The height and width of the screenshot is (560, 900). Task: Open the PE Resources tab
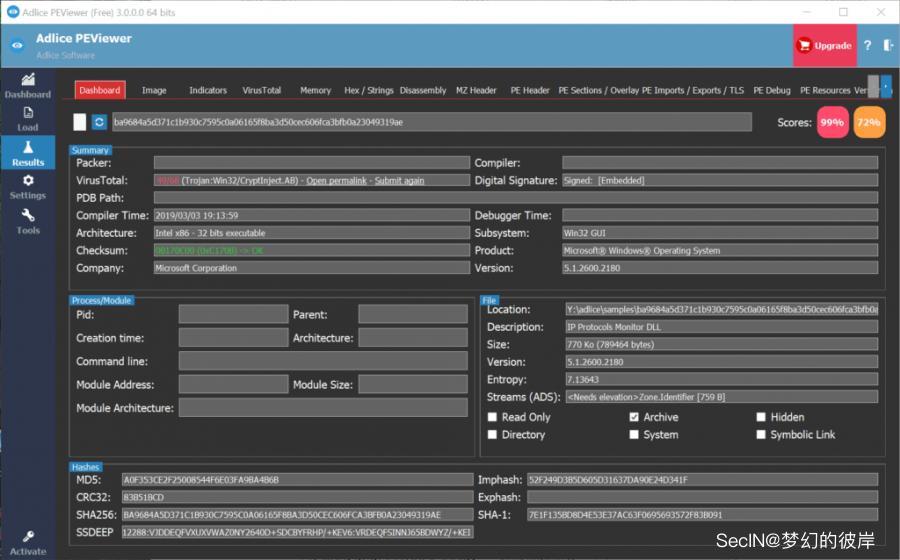pyautogui.click(x=825, y=90)
